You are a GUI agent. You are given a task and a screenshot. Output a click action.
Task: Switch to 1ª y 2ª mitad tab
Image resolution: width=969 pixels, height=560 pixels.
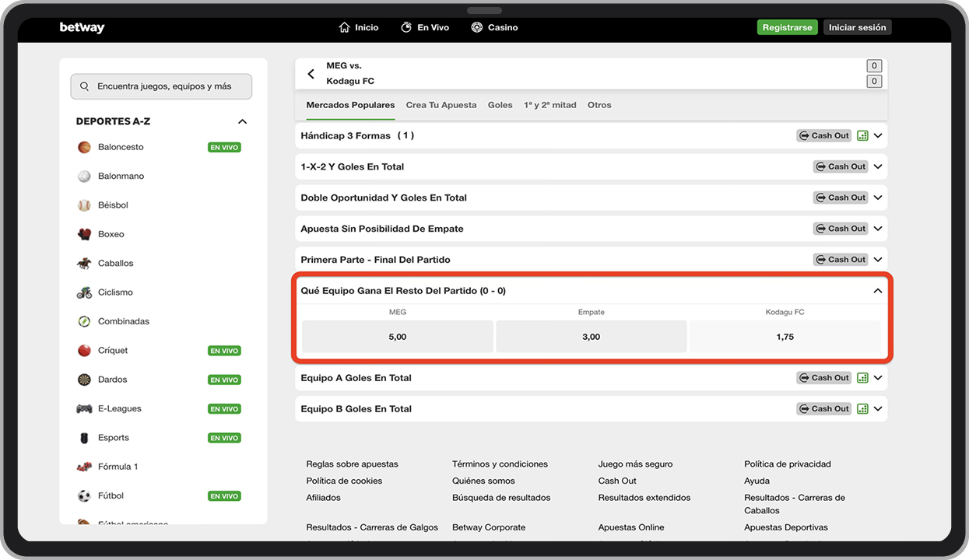point(550,105)
